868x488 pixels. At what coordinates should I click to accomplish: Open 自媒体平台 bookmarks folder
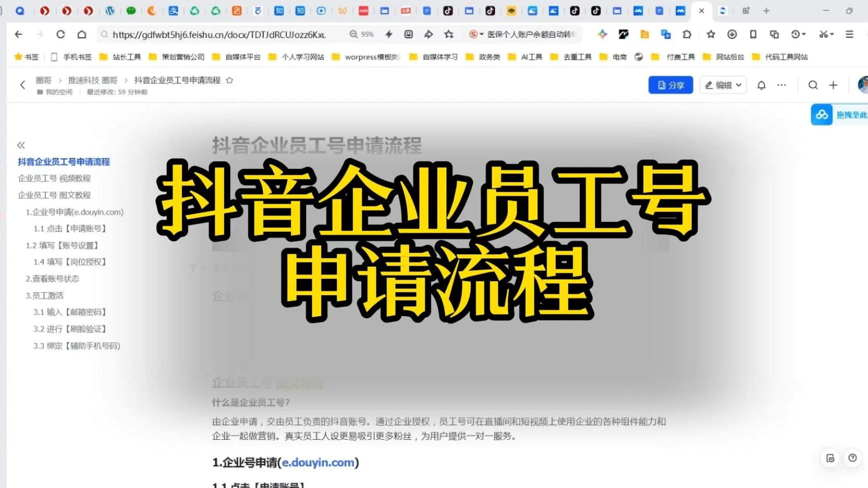[x=236, y=57]
